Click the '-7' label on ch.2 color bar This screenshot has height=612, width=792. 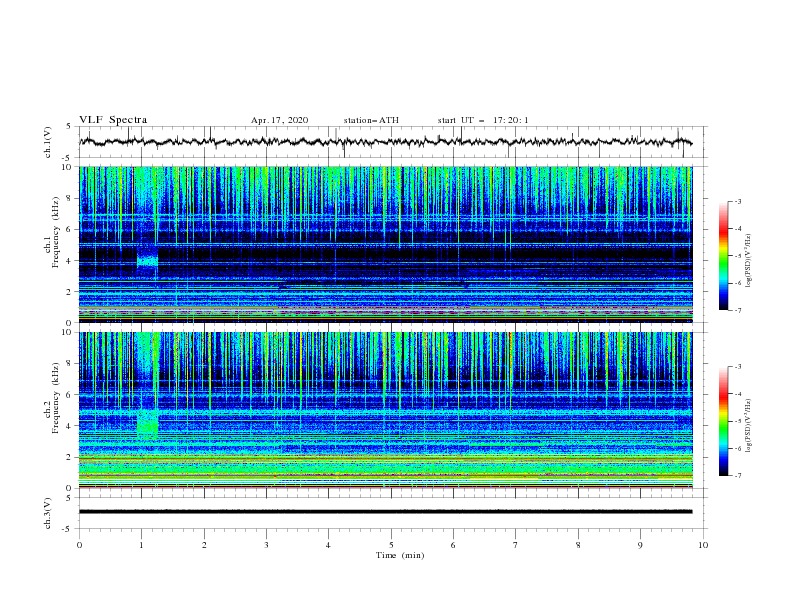(737, 476)
